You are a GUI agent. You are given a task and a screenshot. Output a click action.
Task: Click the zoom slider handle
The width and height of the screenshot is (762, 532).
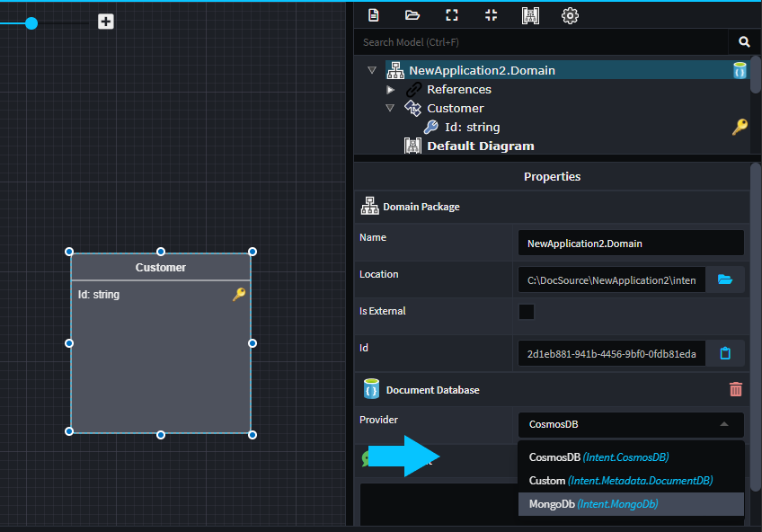point(31,22)
